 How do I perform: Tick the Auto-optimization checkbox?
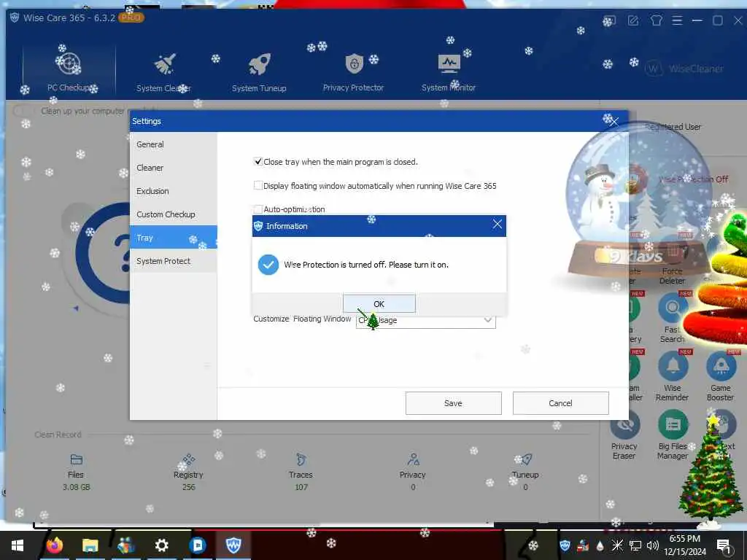(258, 209)
